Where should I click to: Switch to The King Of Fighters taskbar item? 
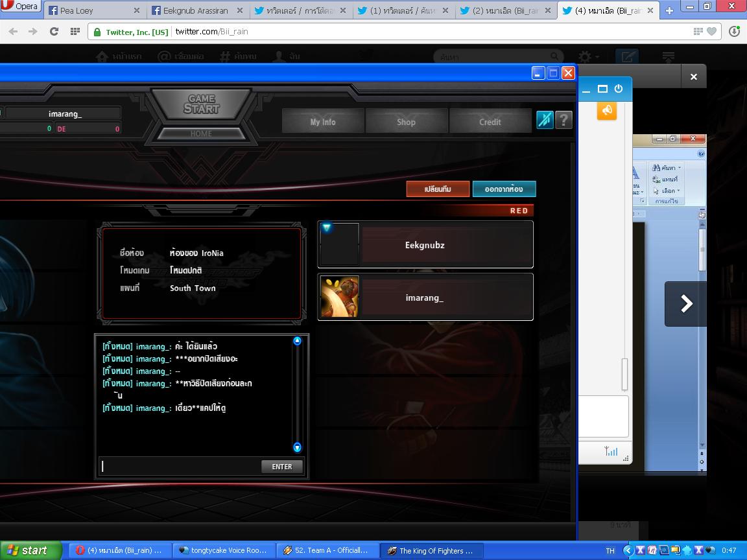(431, 550)
